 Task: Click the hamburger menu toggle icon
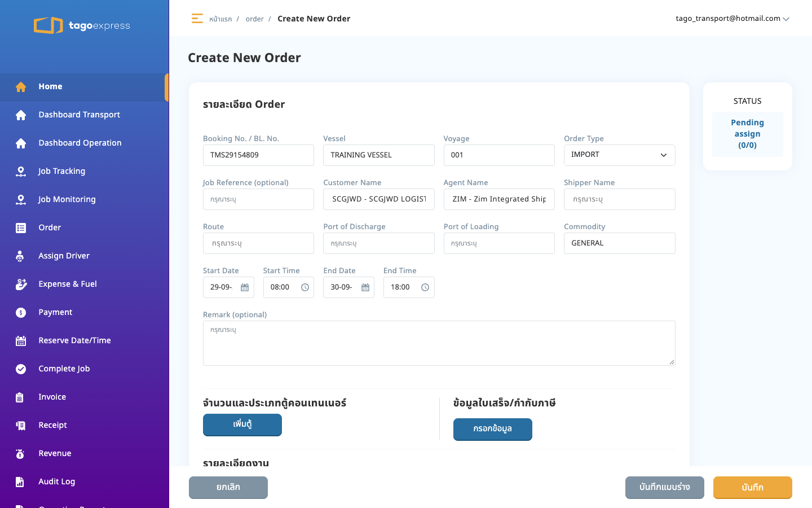tap(197, 19)
